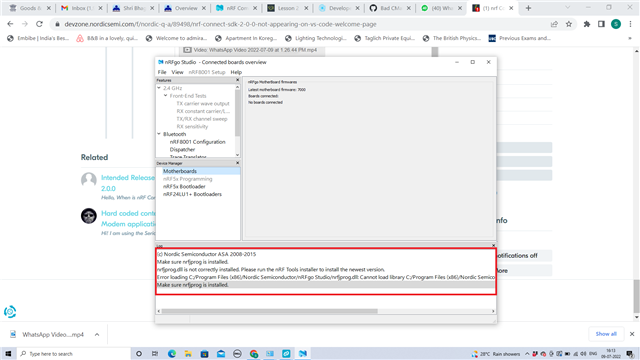The width and height of the screenshot is (640, 360).
Task: Close the Log panel
Action: point(493,246)
